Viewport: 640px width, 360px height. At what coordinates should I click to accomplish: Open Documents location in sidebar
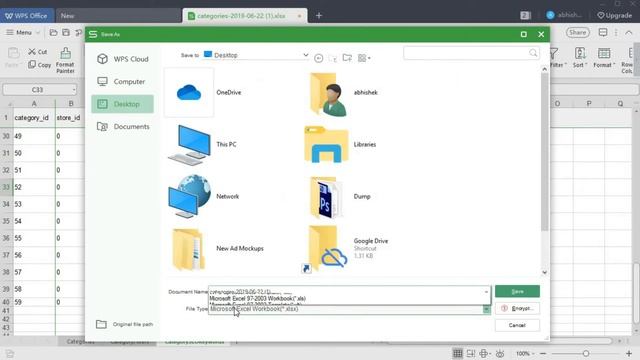[x=122, y=127]
